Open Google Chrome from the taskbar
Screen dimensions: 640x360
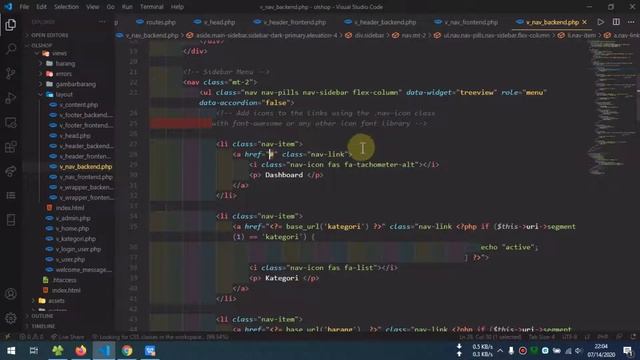click(127, 351)
